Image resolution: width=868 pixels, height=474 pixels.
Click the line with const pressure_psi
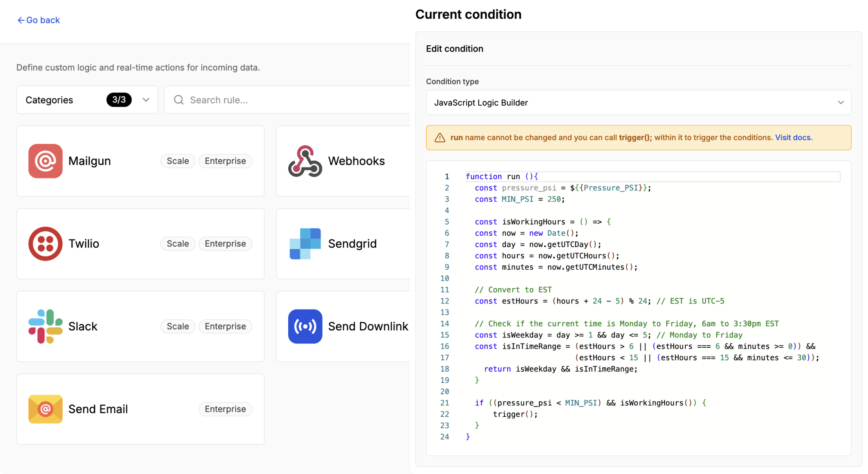tap(563, 188)
